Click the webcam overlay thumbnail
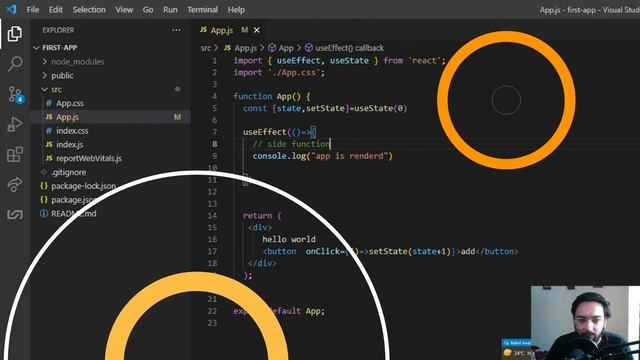The width and height of the screenshot is (640, 360). coord(585,322)
